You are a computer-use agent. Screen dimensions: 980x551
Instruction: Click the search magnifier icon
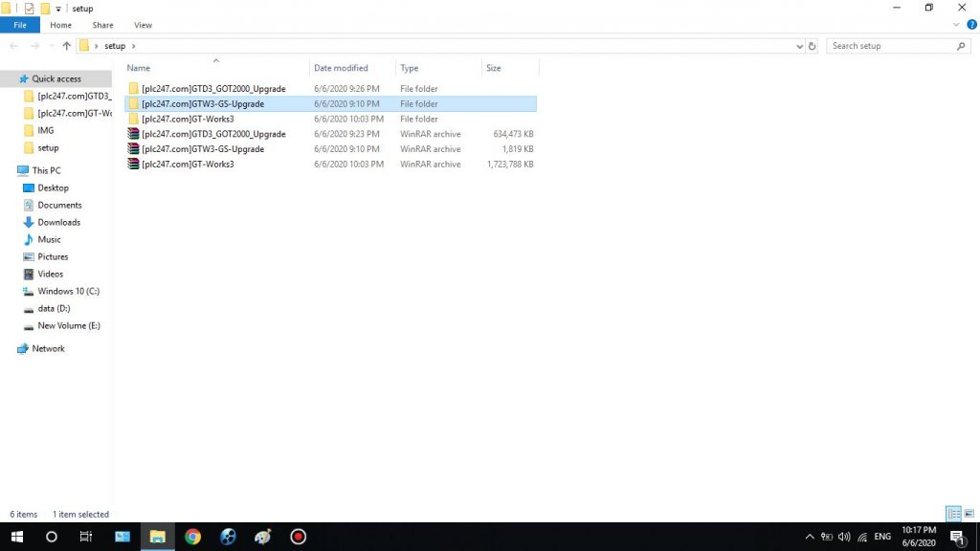click(x=961, y=46)
